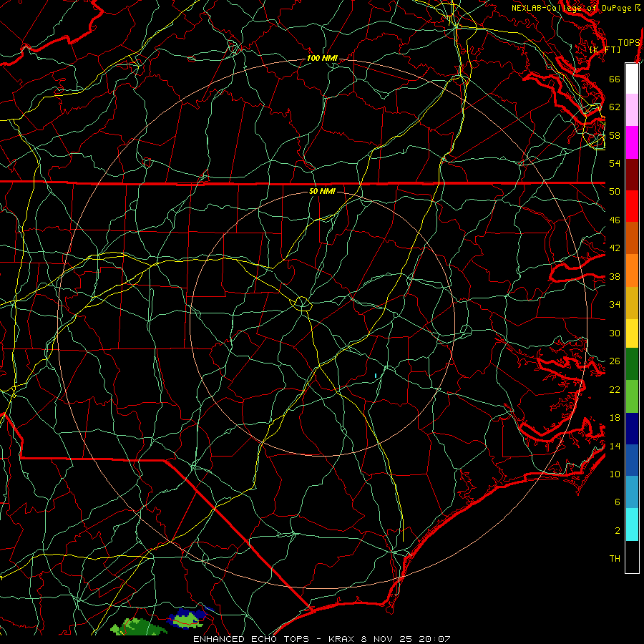The height and width of the screenshot is (644, 644).
Task: Select the '22' legend value
Action: tap(615, 389)
